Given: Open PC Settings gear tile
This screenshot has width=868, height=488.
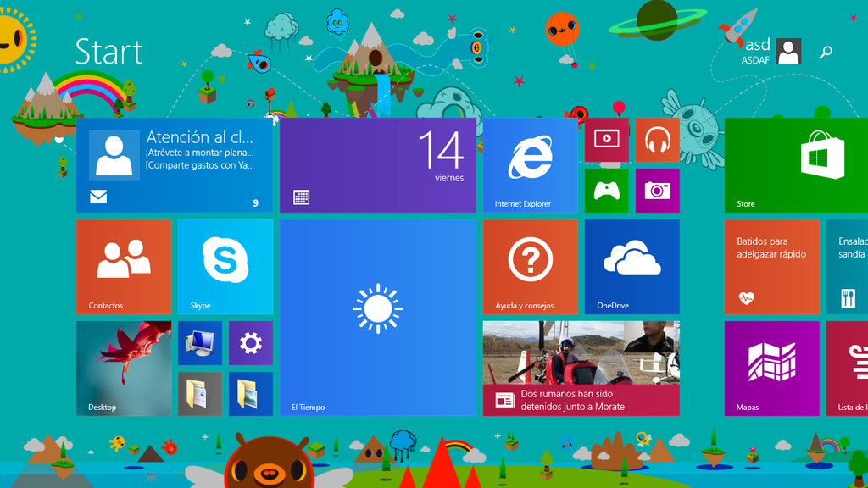Looking at the screenshot, I should (x=250, y=343).
